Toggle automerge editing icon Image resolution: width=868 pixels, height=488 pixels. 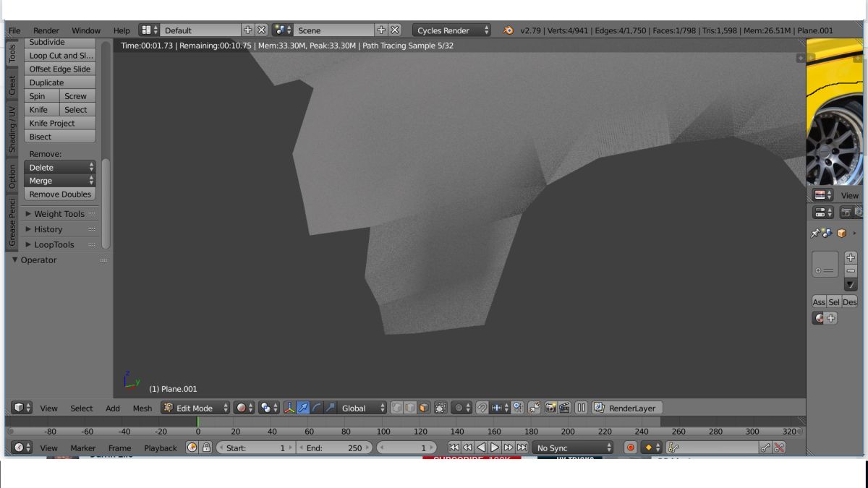click(534, 408)
